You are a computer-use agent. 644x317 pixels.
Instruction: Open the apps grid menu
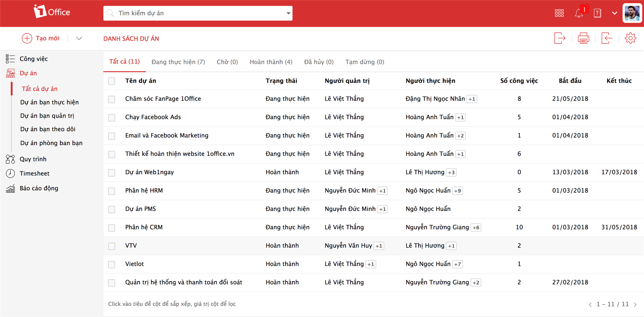click(x=559, y=13)
